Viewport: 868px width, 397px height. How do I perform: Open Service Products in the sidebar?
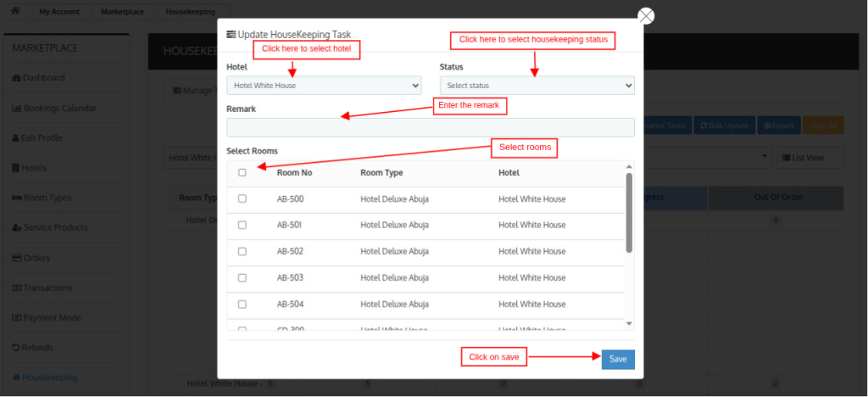click(55, 227)
